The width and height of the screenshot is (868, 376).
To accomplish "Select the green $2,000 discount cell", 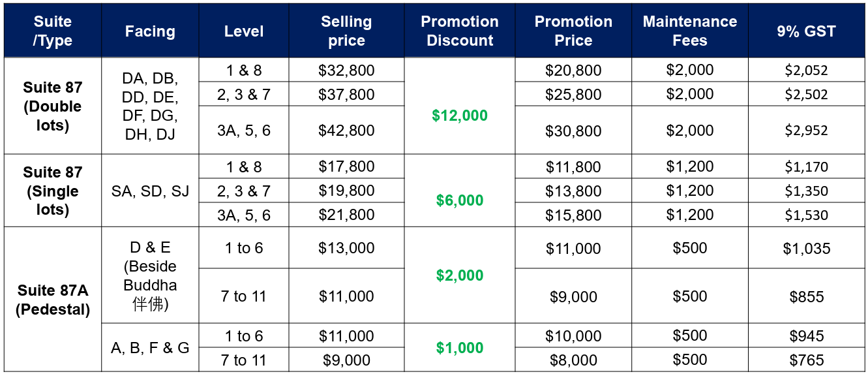I will (459, 275).
